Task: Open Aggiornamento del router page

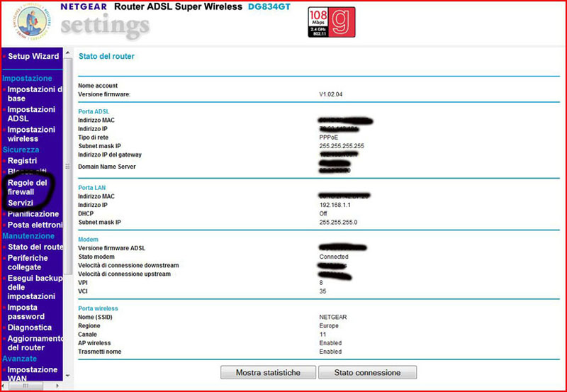Action: pyautogui.click(x=35, y=343)
